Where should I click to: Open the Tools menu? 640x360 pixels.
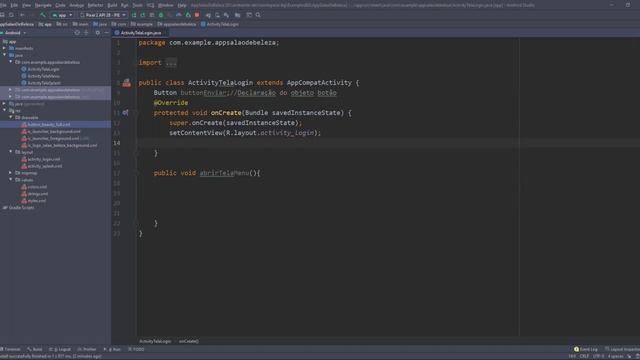(x=138, y=5)
